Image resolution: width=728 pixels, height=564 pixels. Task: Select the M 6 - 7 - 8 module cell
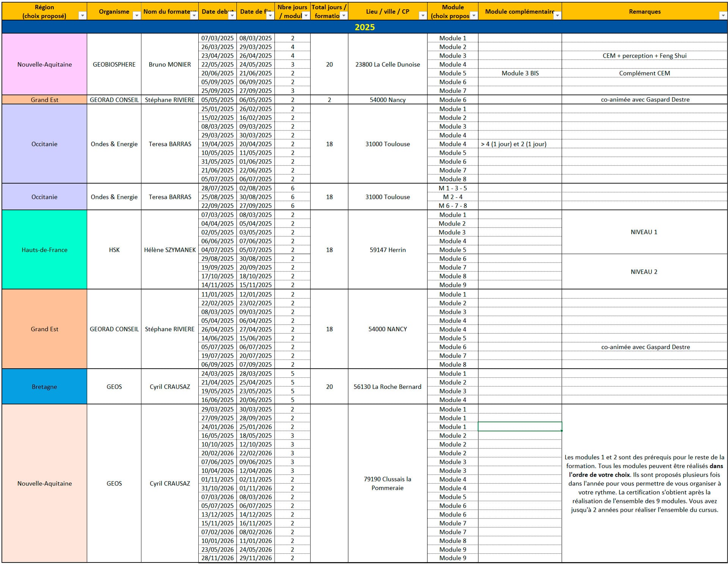453,206
